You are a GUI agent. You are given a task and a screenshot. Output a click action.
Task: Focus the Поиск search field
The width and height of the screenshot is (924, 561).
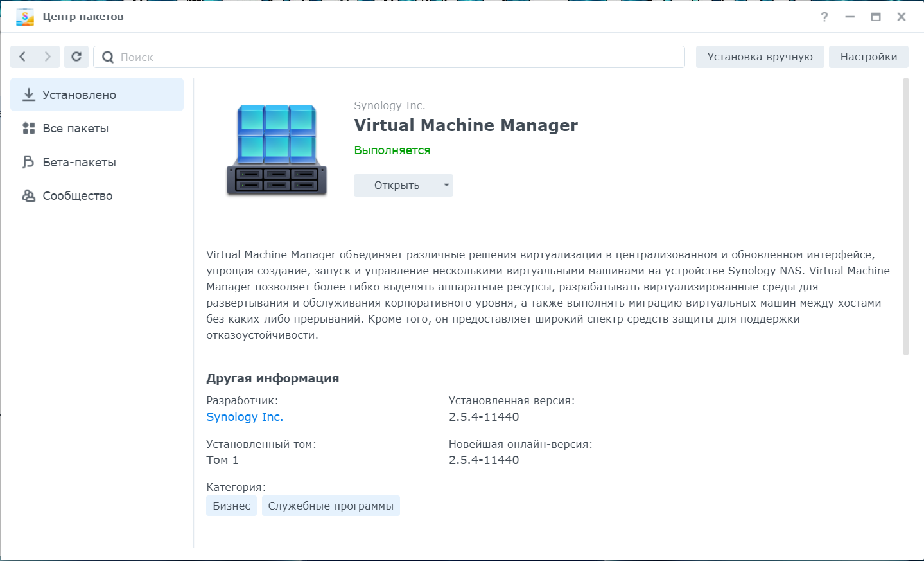389,57
